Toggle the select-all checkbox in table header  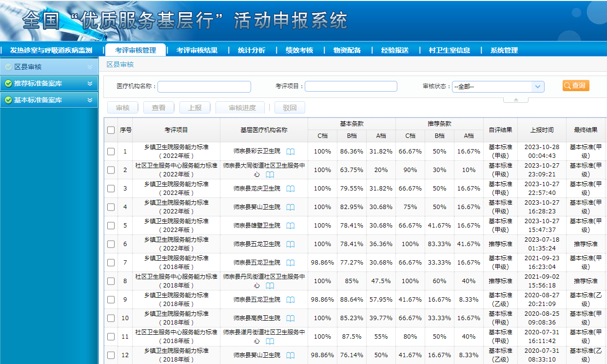(111, 130)
